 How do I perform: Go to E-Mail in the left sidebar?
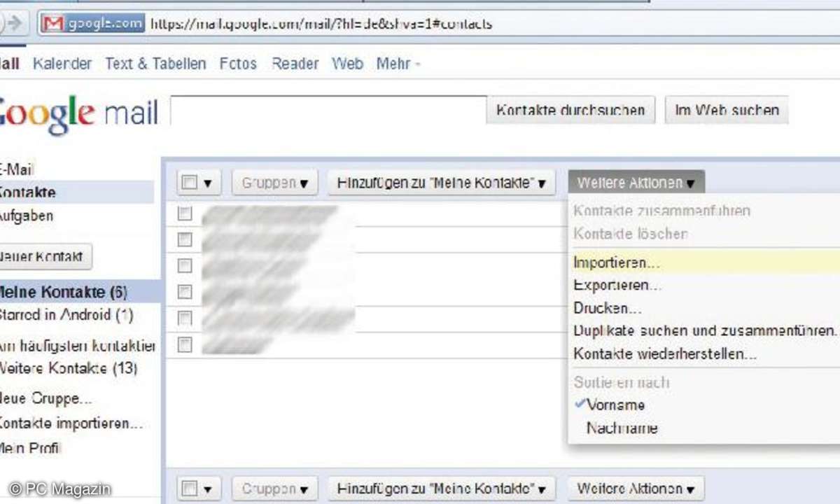click(17, 169)
